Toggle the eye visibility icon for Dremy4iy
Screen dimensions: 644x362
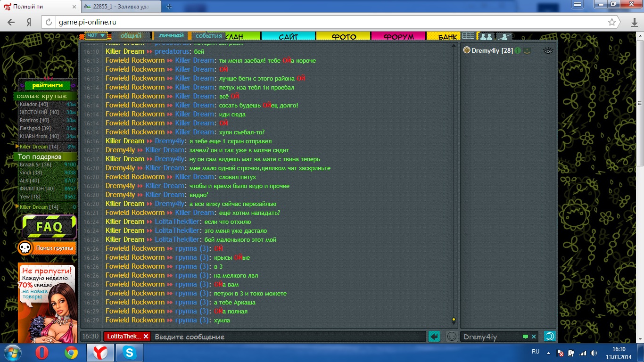[547, 51]
